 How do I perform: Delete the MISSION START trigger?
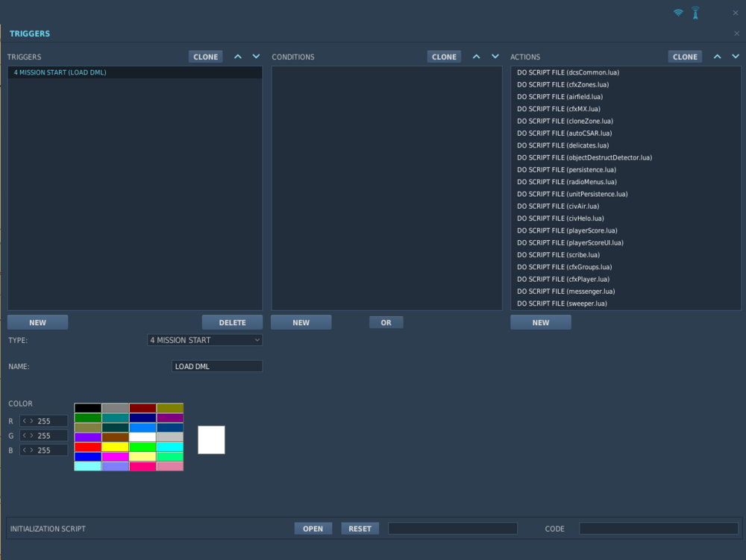click(232, 321)
